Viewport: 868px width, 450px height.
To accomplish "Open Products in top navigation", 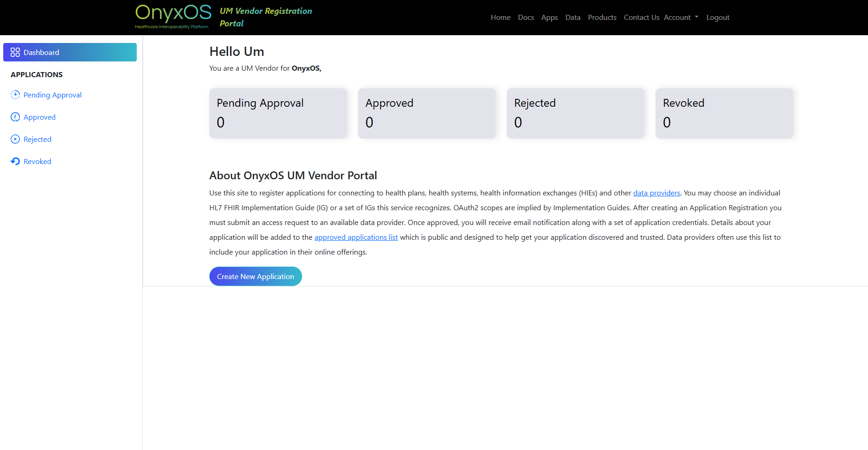I will pos(602,17).
